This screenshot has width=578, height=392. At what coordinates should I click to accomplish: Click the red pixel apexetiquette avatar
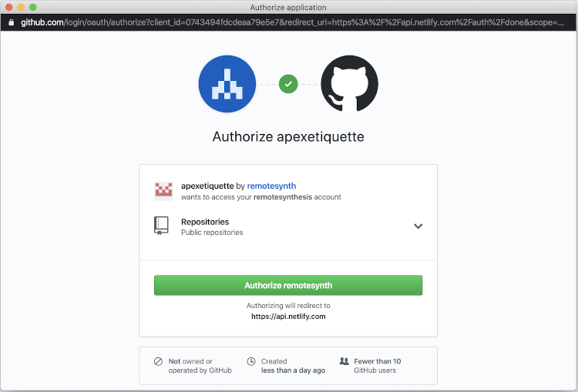pyautogui.click(x=163, y=191)
